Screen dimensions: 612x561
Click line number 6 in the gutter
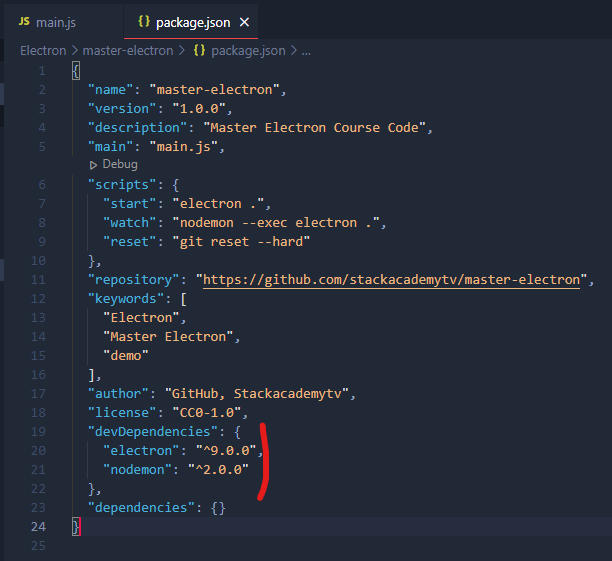click(42, 185)
